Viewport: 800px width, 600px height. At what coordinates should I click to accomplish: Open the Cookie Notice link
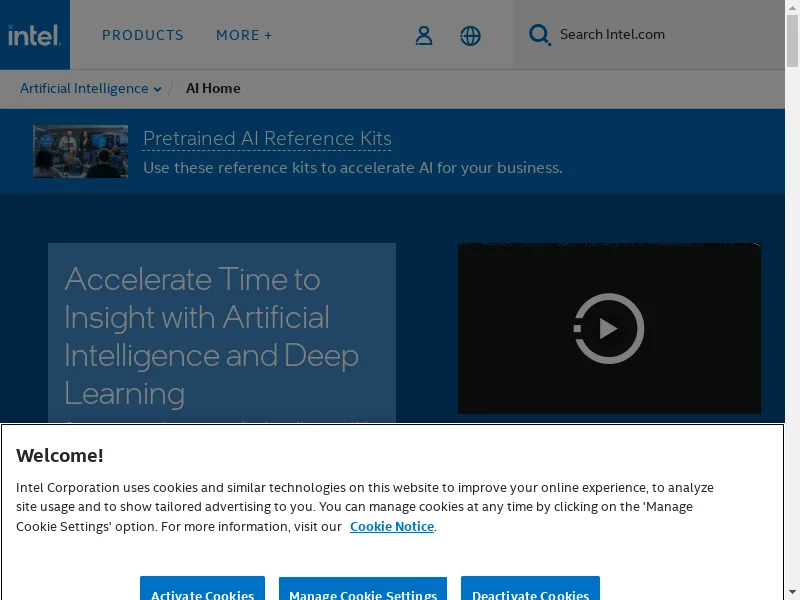(392, 527)
